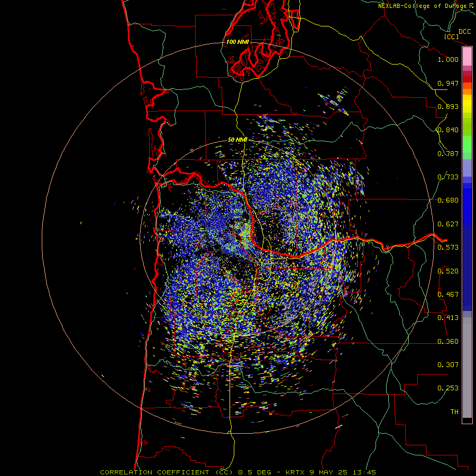The height and width of the screenshot is (476, 476).
Task: Click the 0.947 value on the color scale
Action: [x=448, y=83]
